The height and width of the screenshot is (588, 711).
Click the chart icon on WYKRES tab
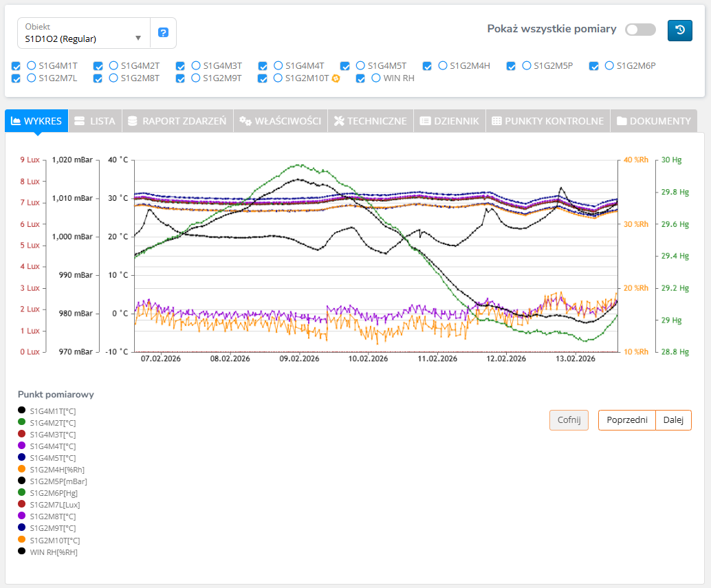[16, 121]
